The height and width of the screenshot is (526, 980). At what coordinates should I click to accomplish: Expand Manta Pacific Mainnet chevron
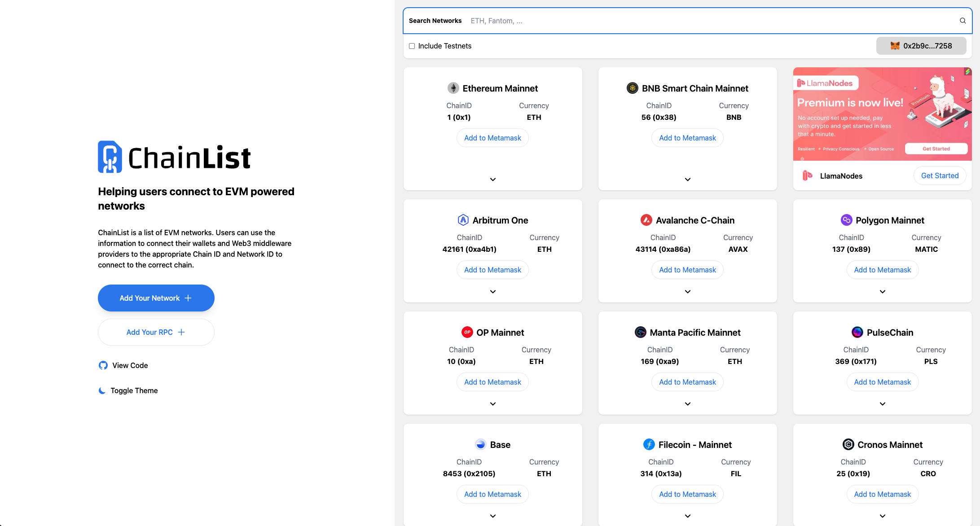tap(687, 404)
